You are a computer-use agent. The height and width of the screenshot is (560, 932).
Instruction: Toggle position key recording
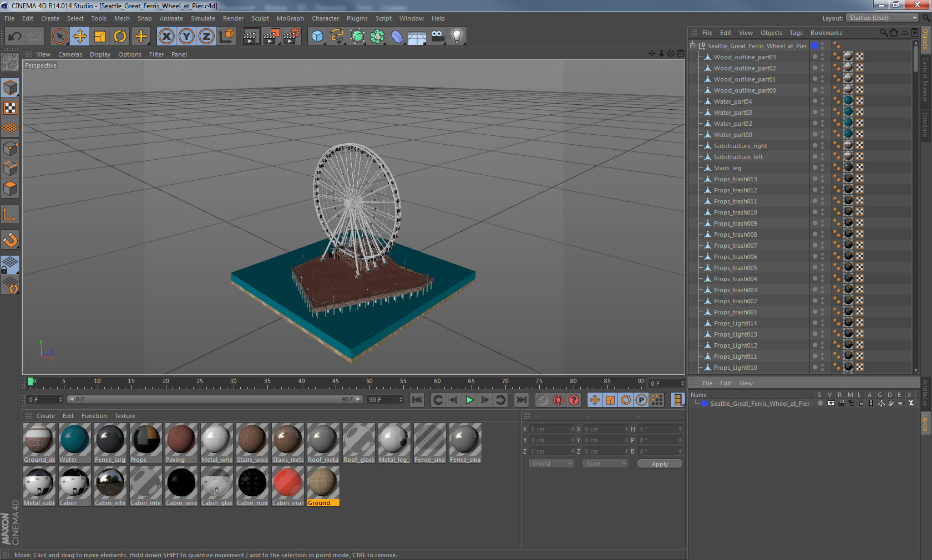click(595, 400)
